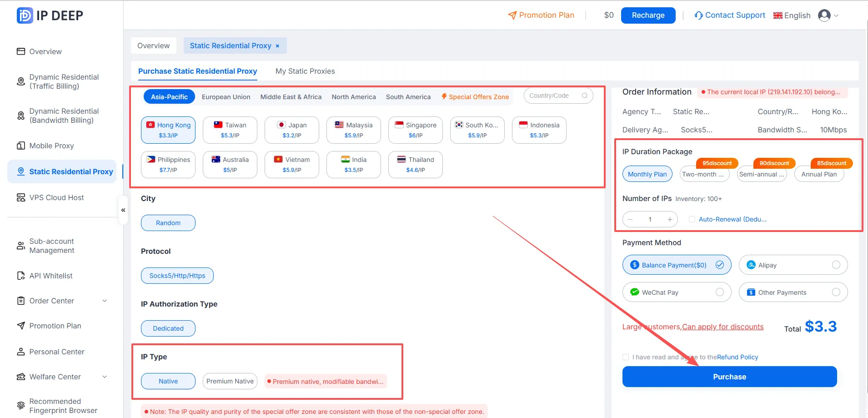Expand the Order Center menu
This screenshot has width=868, height=418.
[105, 301]
